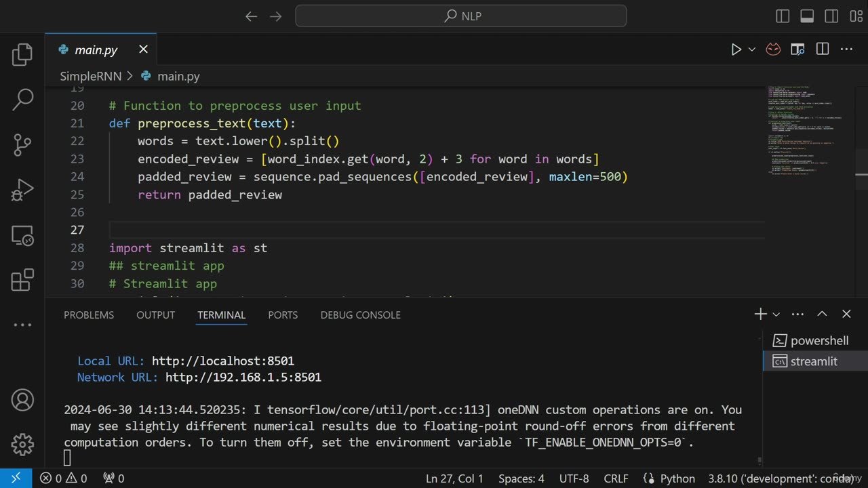The height and width of the screenshot is (488, 868).
Task: Change file encoding UTF-8
Action: tap(574, 479)
